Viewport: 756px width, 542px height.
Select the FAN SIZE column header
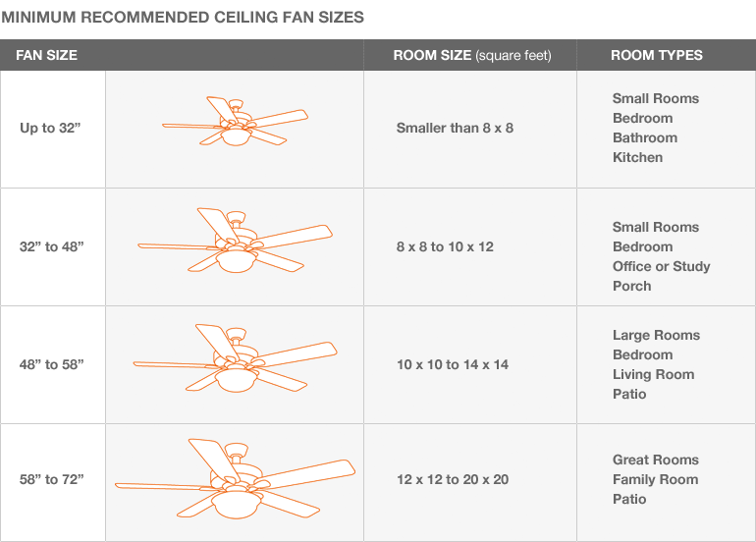click(x=46, y=55)
